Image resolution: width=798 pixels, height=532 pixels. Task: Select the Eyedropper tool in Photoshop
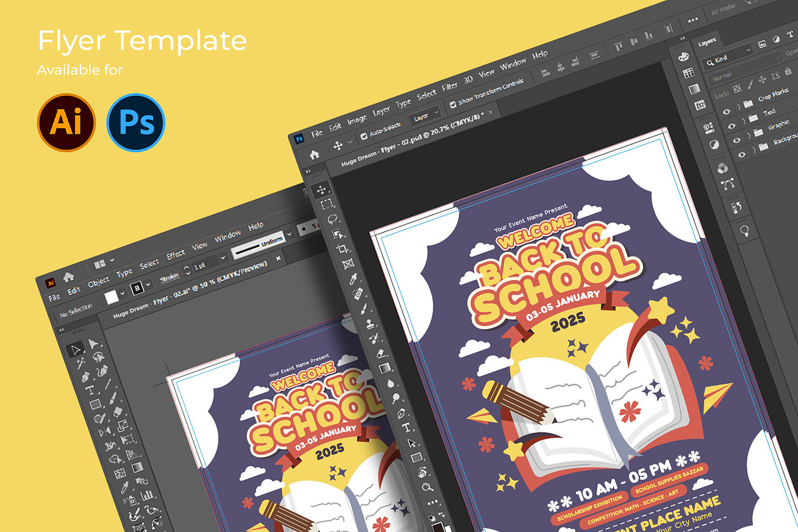pos(354,279)
